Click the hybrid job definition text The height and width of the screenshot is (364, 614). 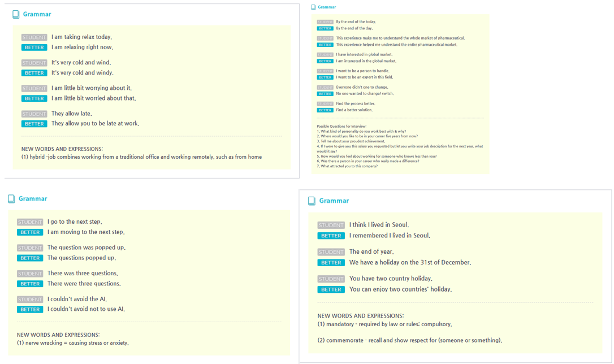(x=141, y=157)
